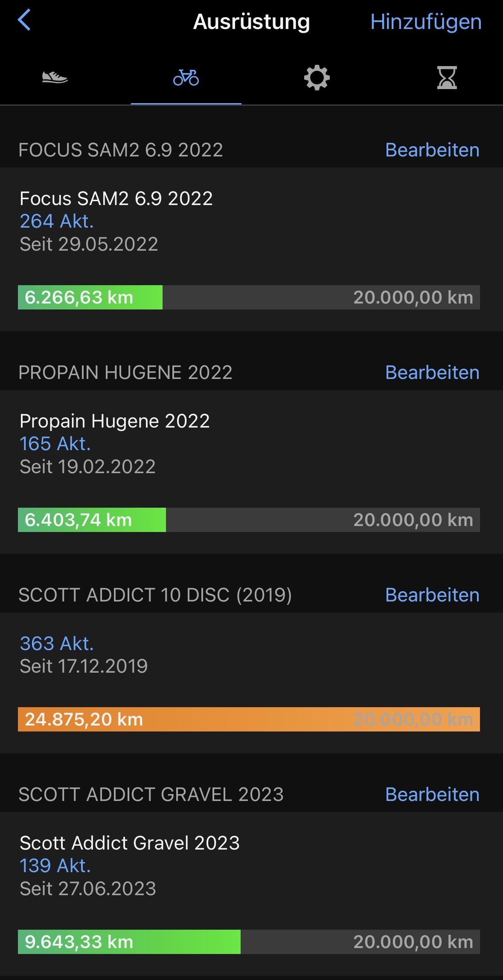This screenshot has height=980, width=503.
Task: Open 139 Akt. activities list
Action: [55, 866]
